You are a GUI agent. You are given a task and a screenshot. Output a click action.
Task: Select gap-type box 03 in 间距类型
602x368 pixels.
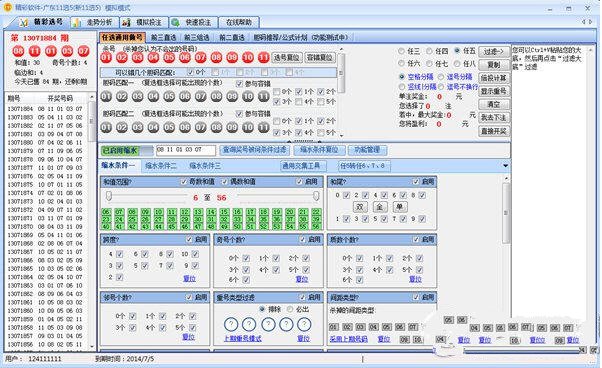point(360,327)
